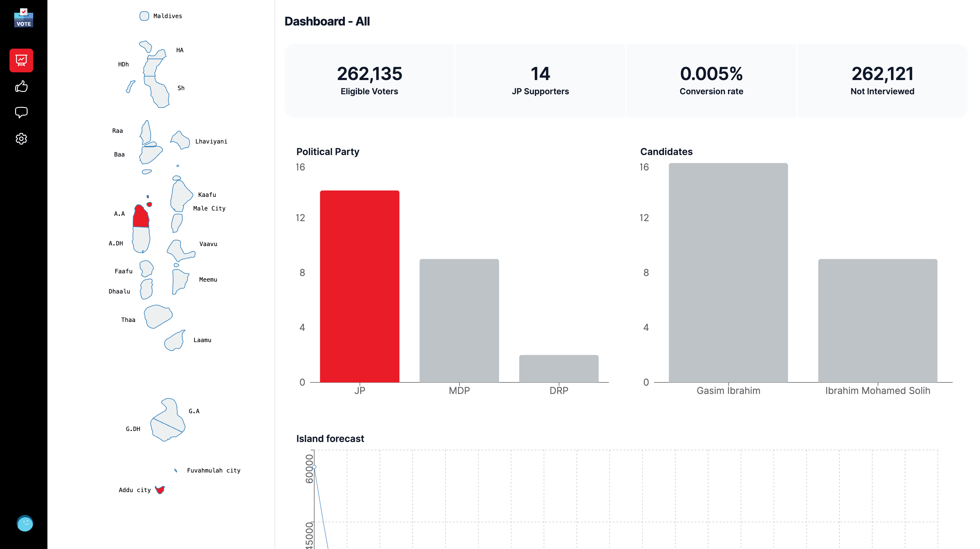Click the gray MDP bar
Viewport: 980px width, 549px height.
click(459, 320)
